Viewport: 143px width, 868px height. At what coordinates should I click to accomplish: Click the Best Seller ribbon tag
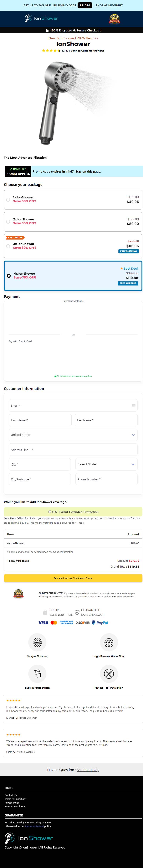15,238
